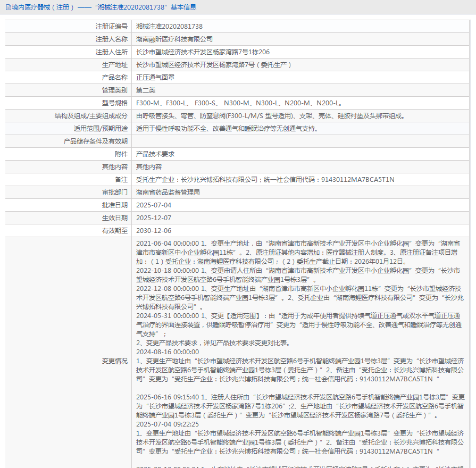Select the product name 正压通气面罩

tap(155, 78)
